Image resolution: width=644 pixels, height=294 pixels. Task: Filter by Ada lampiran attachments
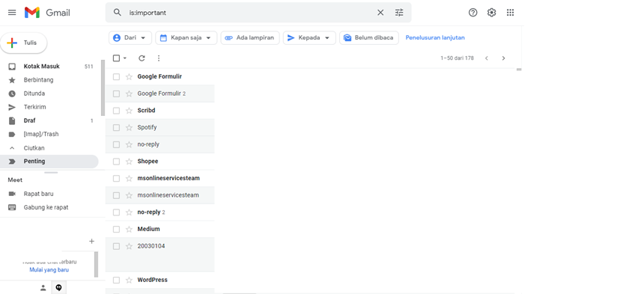(250, 37)
